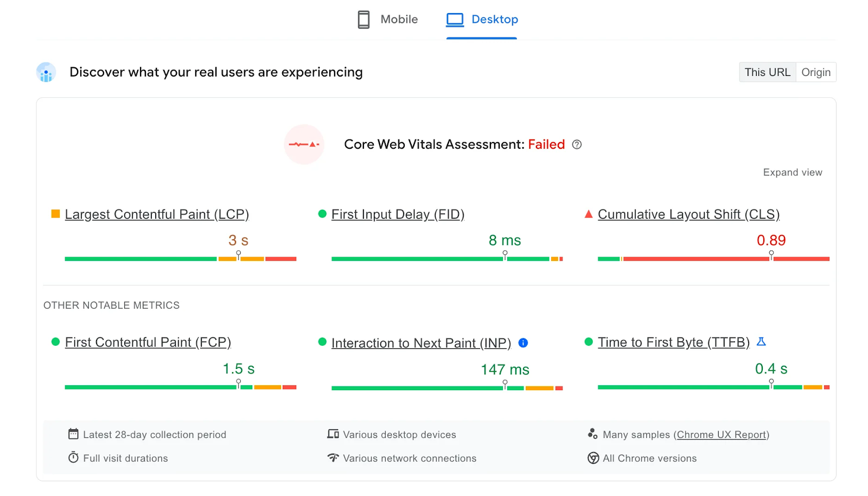Open the Cumulative Layout Shift details link

click(688, 214)
